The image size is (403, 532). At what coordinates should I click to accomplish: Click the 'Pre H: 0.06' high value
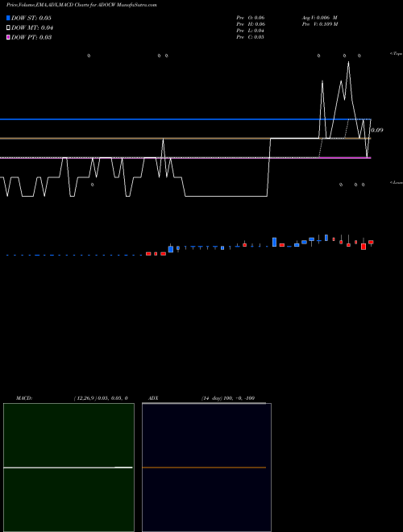(251, 24)
